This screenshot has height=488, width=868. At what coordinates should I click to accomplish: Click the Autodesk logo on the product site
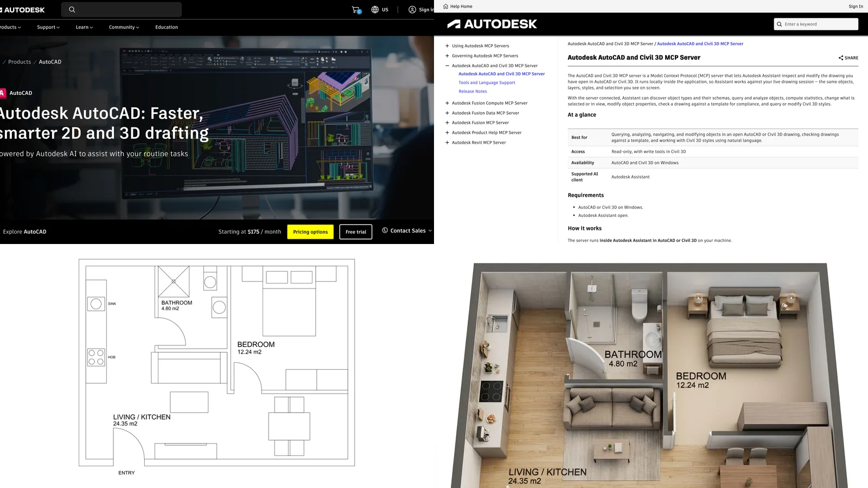click(x=22, y=10)
